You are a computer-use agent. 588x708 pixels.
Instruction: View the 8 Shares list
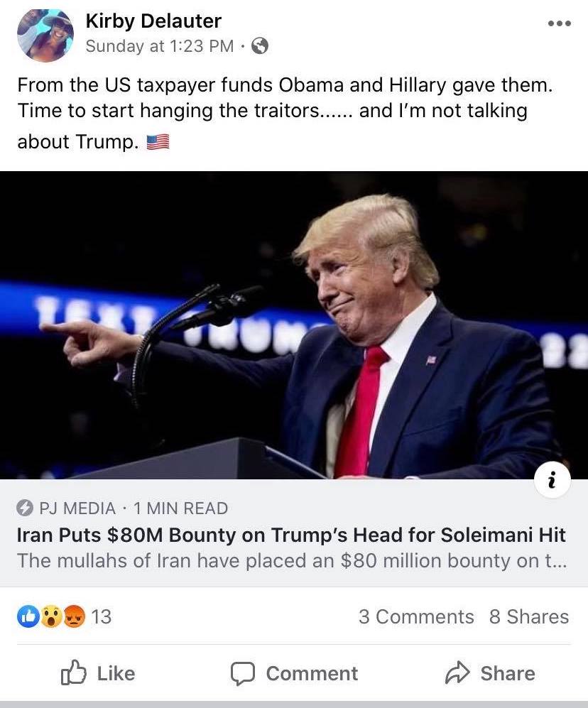coord(529,616)
